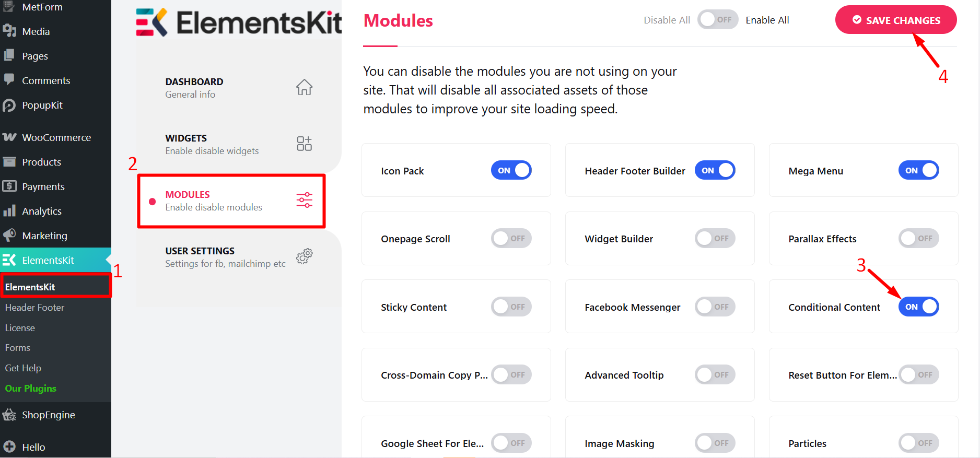This screenshot has width=980, height=458.
Task: Turn off Conditional Content
Action: coord(918,307)
